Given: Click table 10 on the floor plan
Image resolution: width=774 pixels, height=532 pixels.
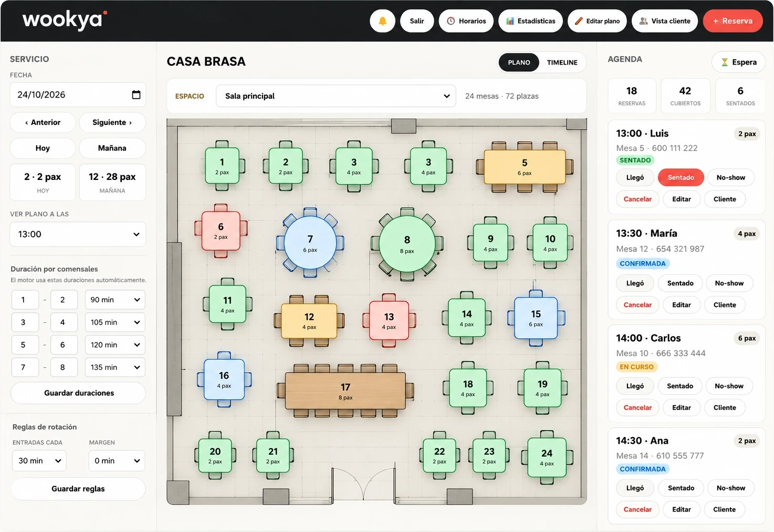Looking at the screenshot, I should coord(550,242).
